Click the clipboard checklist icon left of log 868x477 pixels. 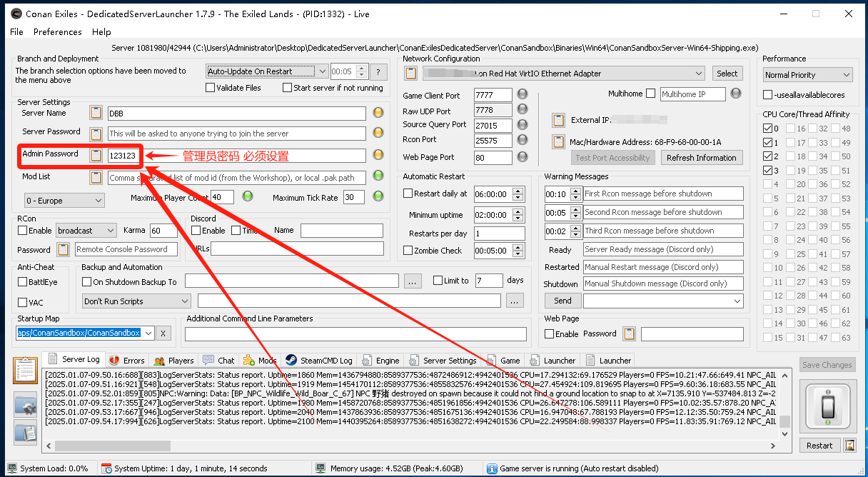click(26, 371)
